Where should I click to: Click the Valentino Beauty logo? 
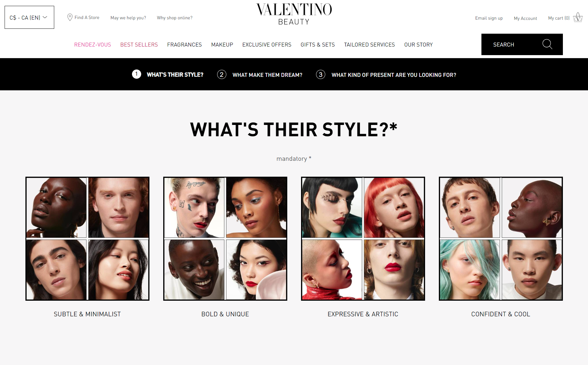[294, 14]
